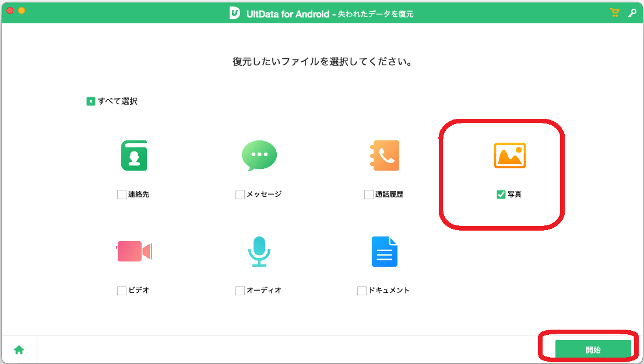Check the 連絡先 checkbox
The width and height of the screenshot is (644, 364).
[x=122, y=195]
